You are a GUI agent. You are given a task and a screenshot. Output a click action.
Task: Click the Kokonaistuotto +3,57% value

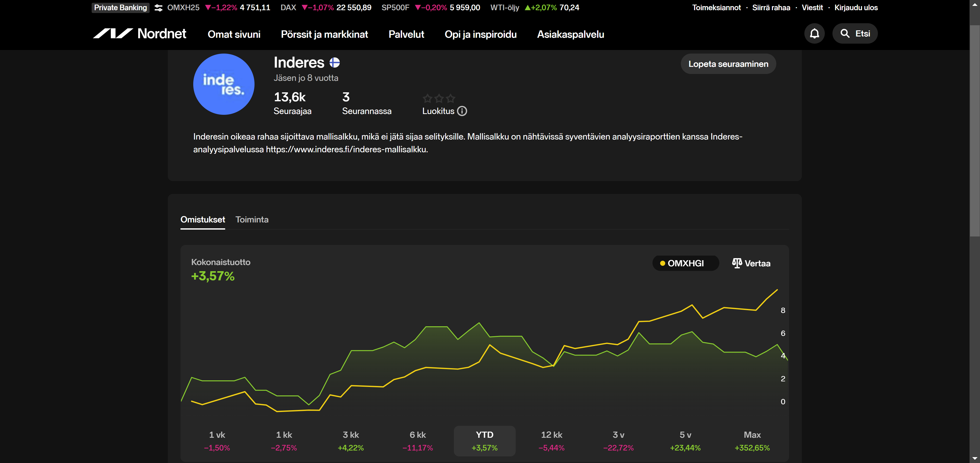click(213, 276)
